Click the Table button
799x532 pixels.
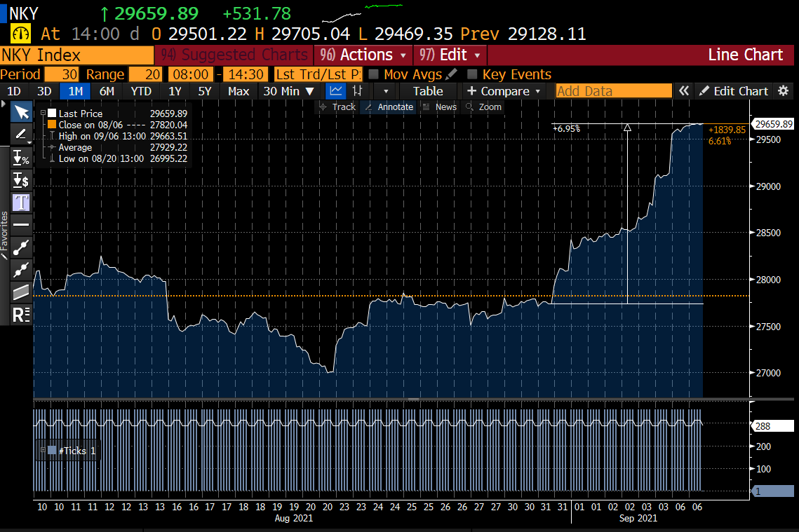(427, 91)
